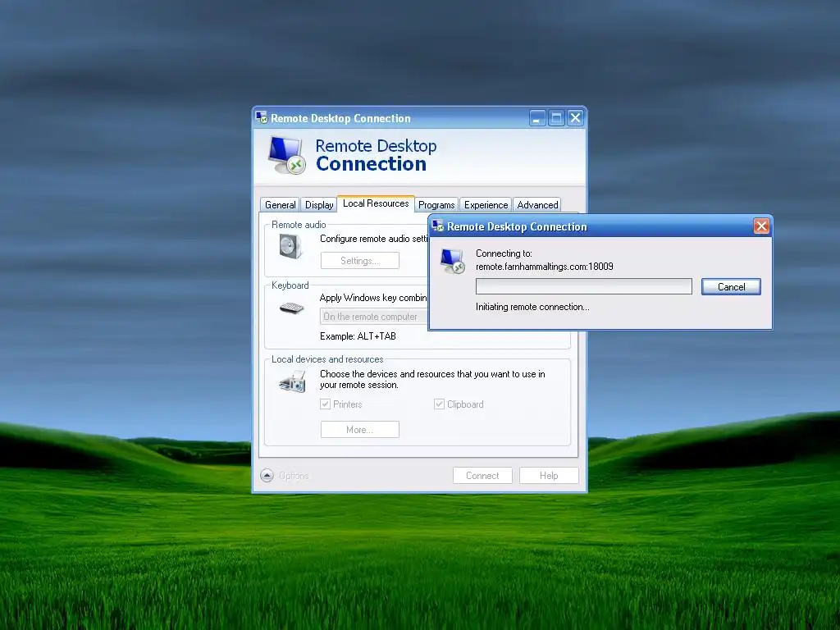Click the large monitor icon in the banner

click(x=286, y=155)
